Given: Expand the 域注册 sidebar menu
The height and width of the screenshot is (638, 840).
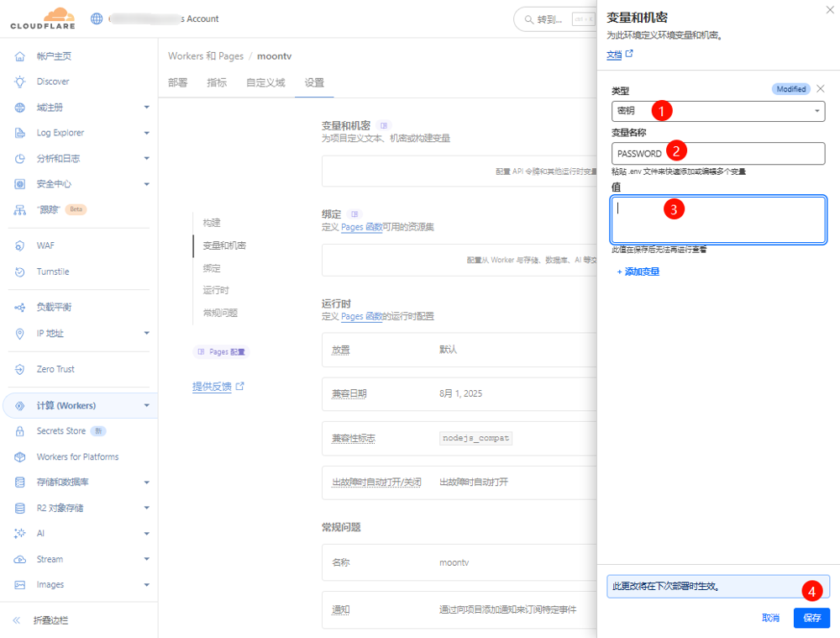Looking at the screenshot, I should (146, 108).
